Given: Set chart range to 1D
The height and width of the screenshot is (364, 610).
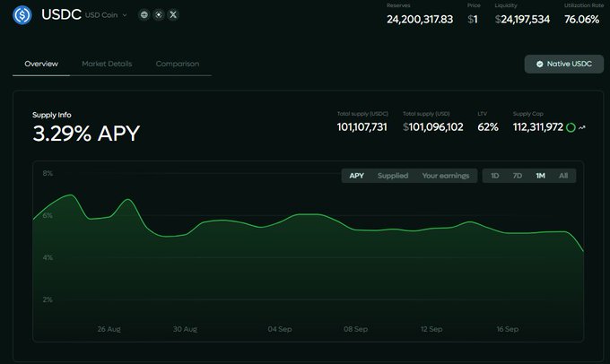Looking at the screenshot, I should coord(495,176).
